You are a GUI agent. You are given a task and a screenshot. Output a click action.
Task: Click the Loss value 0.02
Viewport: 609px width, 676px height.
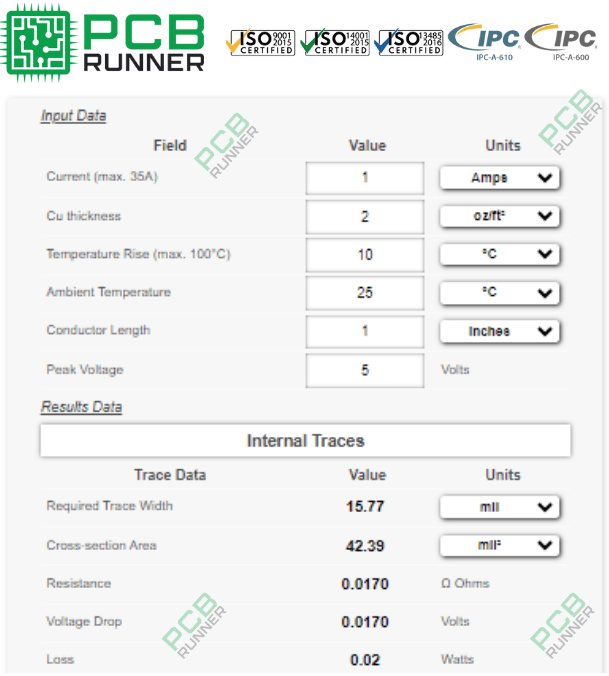coord(365,660)
